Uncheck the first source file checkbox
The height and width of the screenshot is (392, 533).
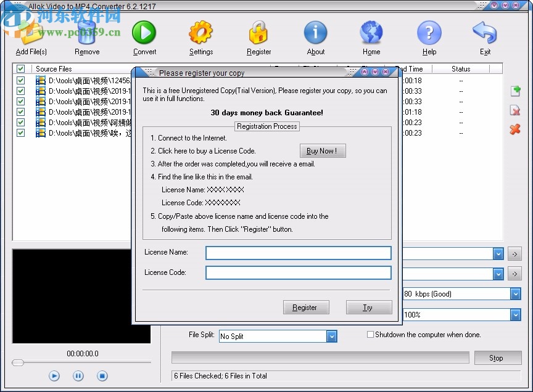coord(20,80)
